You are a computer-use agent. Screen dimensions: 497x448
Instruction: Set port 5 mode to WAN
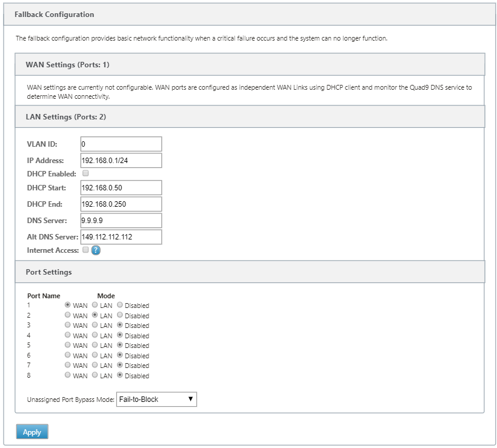click(x=67, y=345)
